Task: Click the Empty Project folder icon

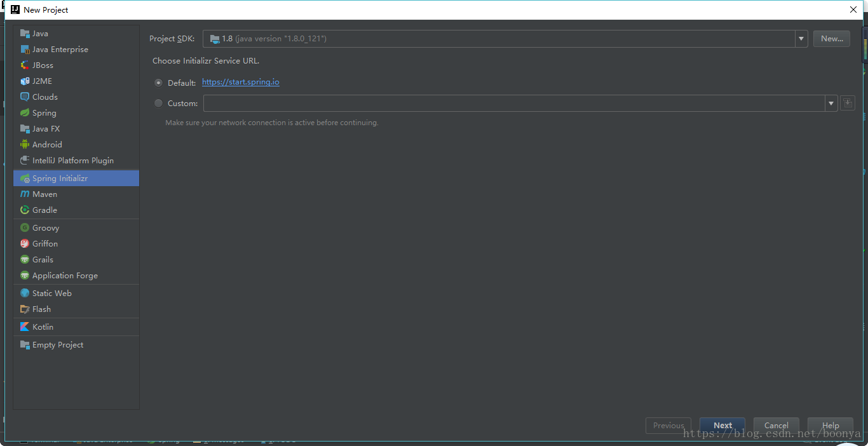Action: pos(25,345)
